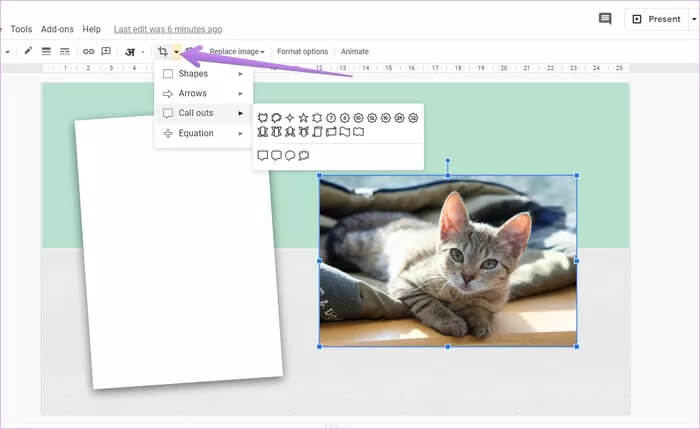Pick the cloud callout shape

303,155
